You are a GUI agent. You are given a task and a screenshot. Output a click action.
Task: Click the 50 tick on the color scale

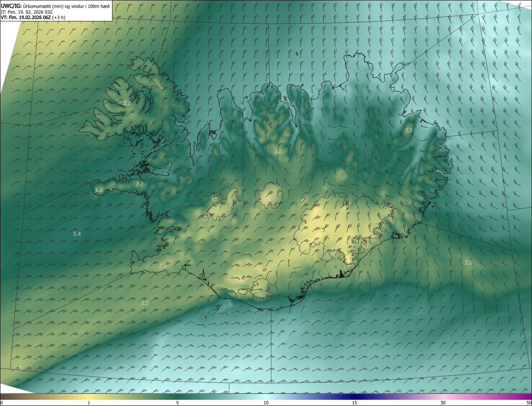529,403
